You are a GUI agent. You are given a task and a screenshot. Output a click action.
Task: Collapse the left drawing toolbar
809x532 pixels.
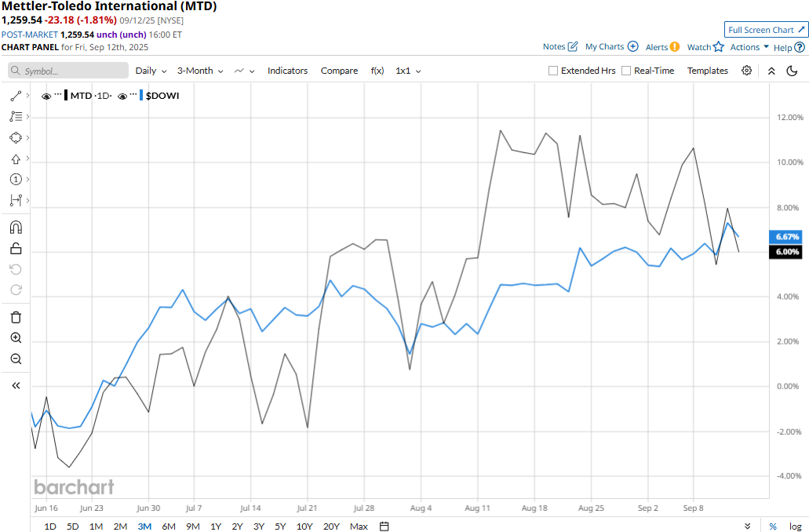[16, 385]
